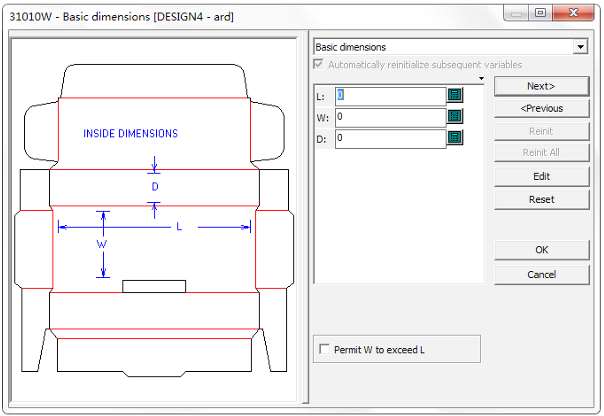This screenshot has height=416, width=604.
Task: Open the calculator icon for the W field
Action: click(x=455, y=117)
